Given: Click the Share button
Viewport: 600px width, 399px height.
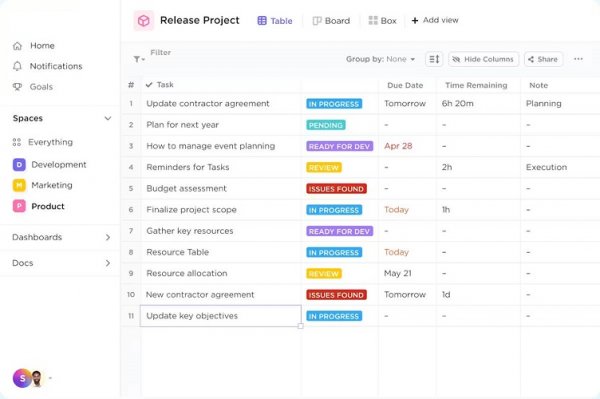Looking at the screenshot, I should click(543, 59).
